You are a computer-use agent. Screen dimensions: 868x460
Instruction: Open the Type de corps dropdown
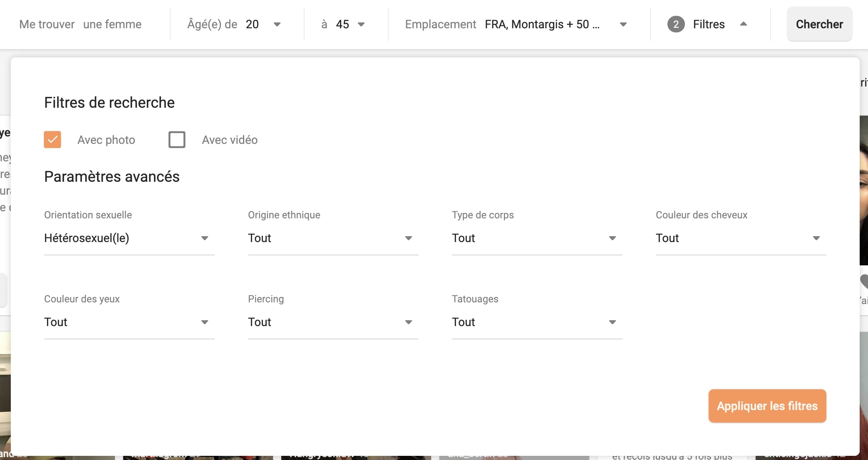612,238
